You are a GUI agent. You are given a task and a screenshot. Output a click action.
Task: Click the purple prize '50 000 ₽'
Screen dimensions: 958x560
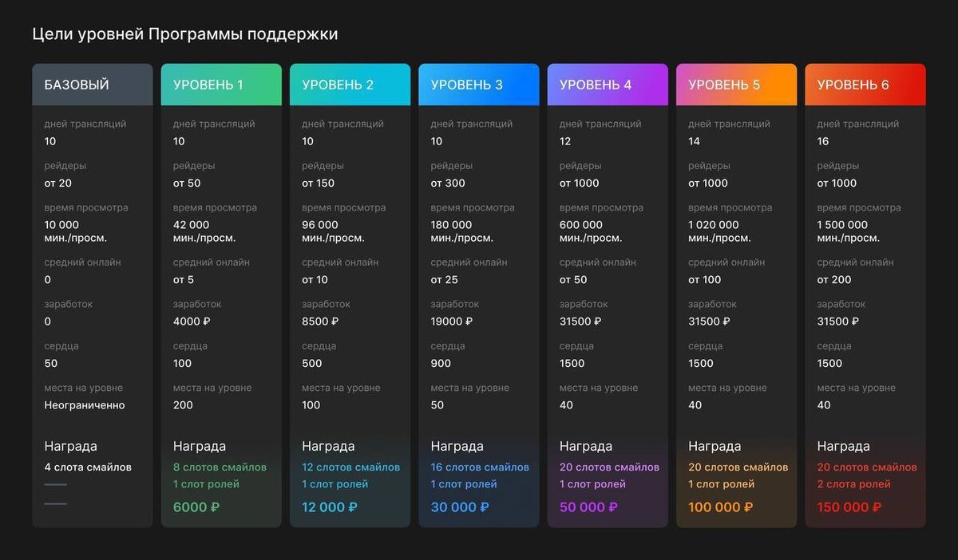click(x=588, y=507)
